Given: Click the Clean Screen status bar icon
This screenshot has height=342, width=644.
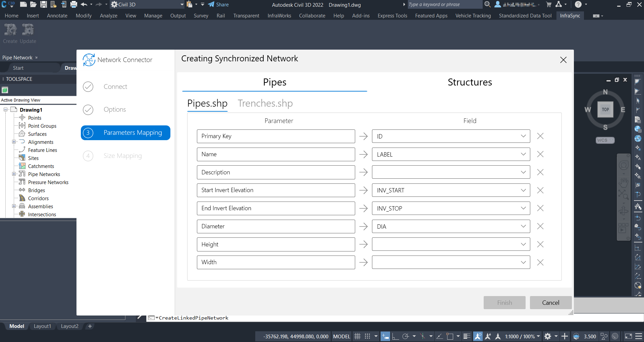Looking at the screenshot, I should point(628,336).
